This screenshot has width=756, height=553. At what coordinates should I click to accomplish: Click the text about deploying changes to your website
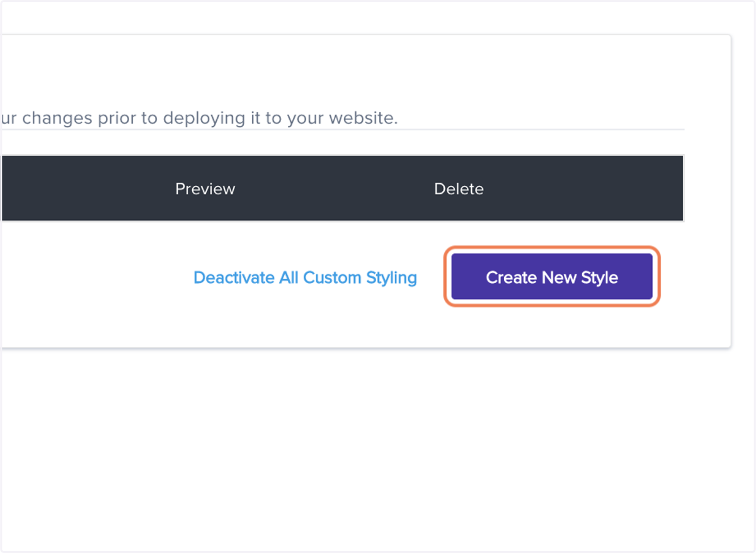click(x=199, y=118)
